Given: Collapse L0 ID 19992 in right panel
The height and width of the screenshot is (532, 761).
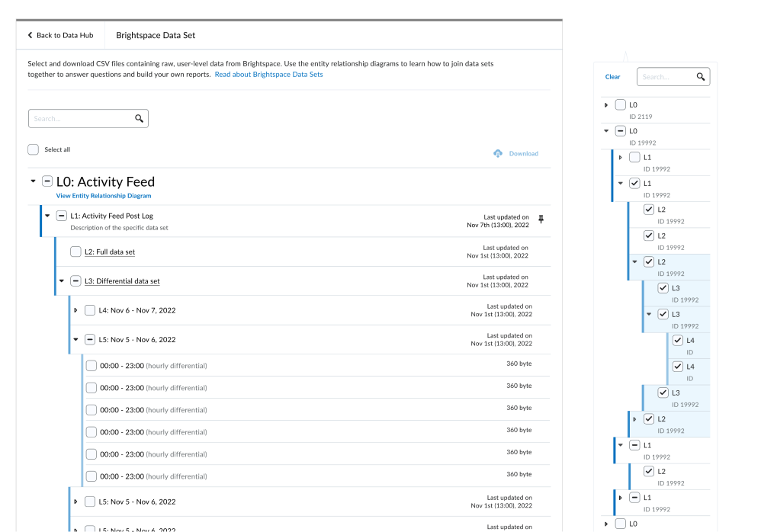Looking at the screenshot, I should 606,131.
